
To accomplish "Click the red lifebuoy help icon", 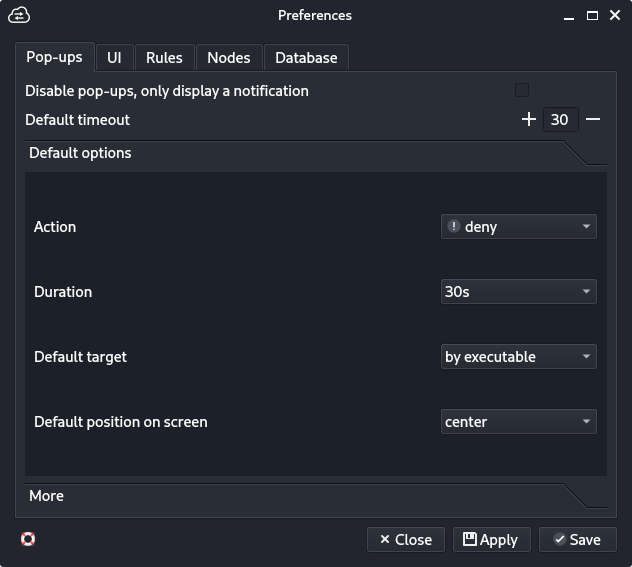I will click(28, 539).
